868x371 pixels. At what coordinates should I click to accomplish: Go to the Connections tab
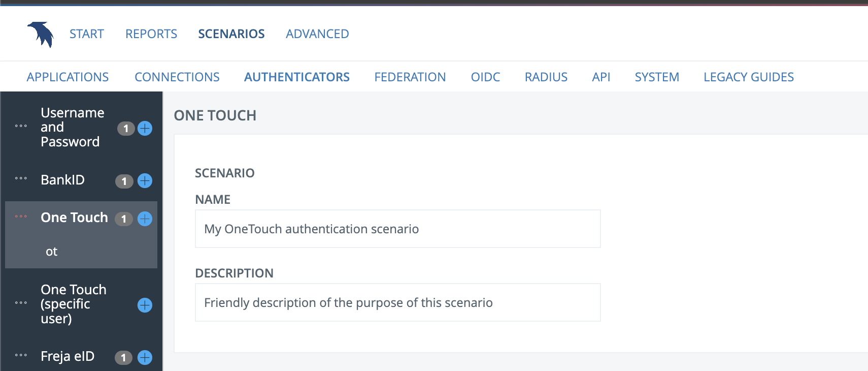(x=177, y=77)
